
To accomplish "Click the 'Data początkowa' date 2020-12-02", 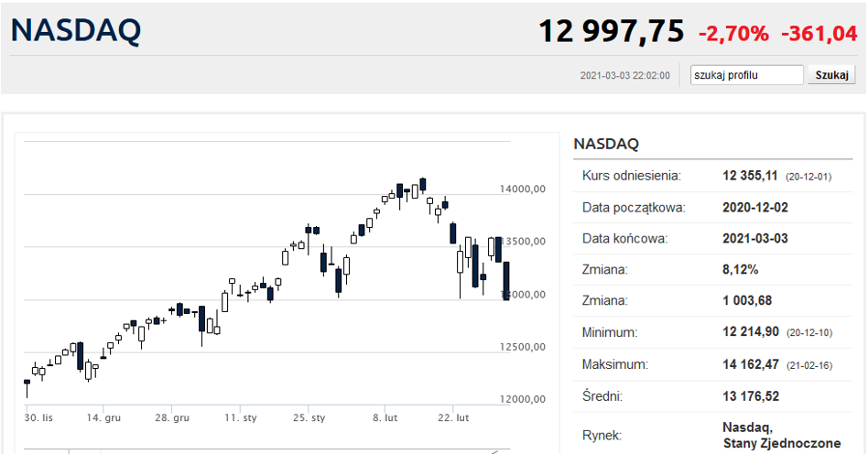I will point(755,207).
